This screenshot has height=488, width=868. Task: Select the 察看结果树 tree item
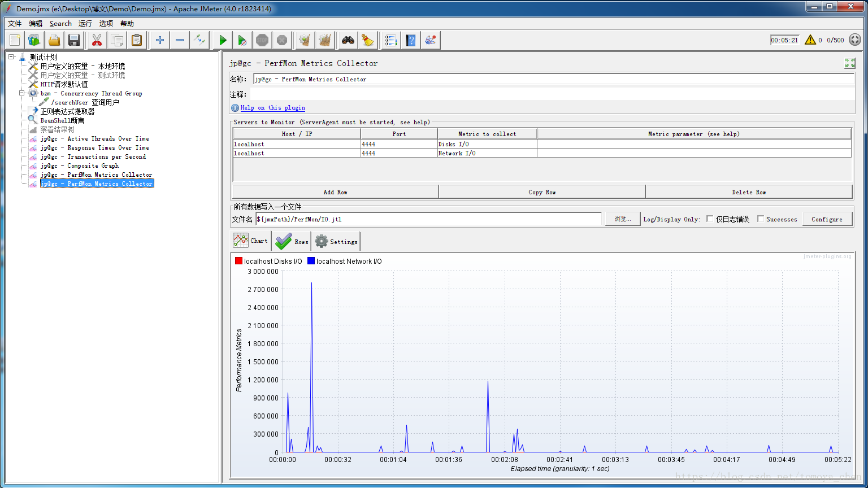point(57,129)
